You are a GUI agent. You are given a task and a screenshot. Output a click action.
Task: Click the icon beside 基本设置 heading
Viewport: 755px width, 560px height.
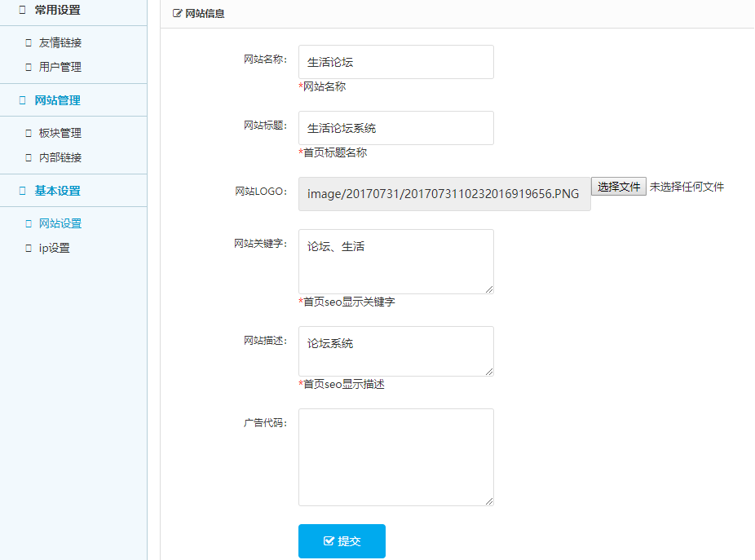[24, 190]
